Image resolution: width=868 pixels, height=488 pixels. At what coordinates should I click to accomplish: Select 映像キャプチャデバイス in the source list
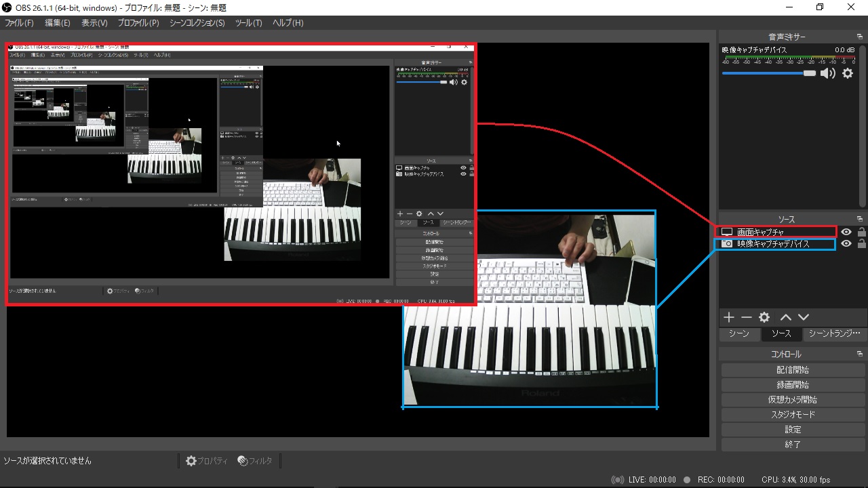pos(773,244)
